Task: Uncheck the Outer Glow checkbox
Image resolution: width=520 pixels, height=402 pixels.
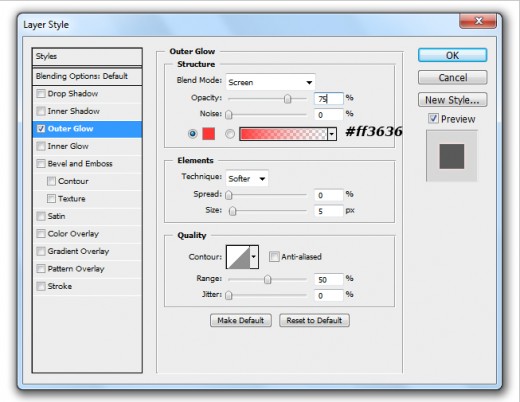Action: coord(41,129)
